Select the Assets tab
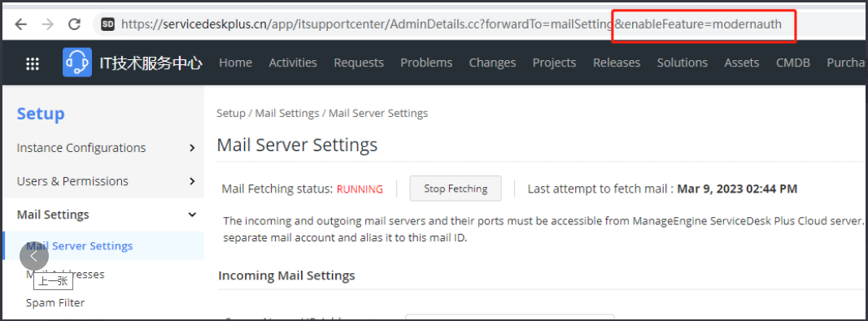Screen dimensions: 868x321 [742, 63]
